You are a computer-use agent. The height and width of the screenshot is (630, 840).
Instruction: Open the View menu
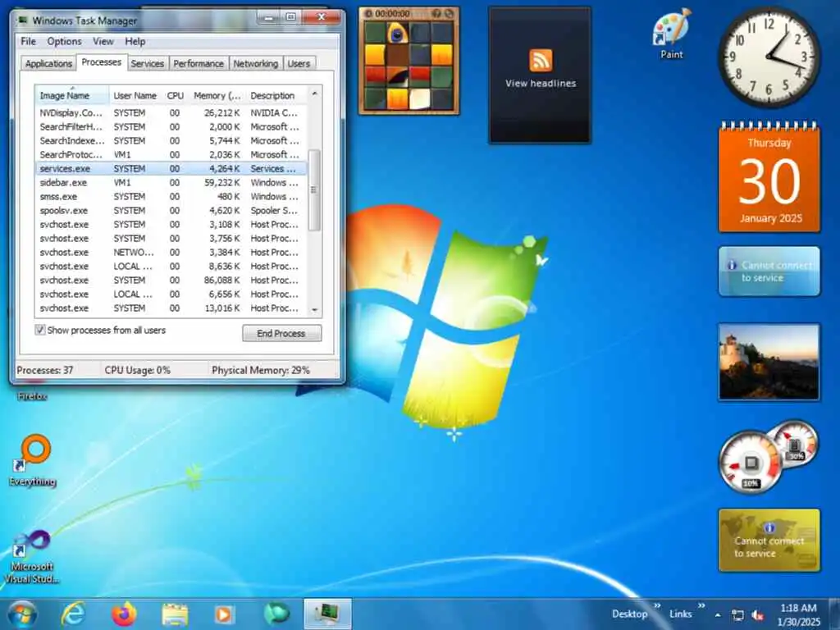click(x=103, y=41)
